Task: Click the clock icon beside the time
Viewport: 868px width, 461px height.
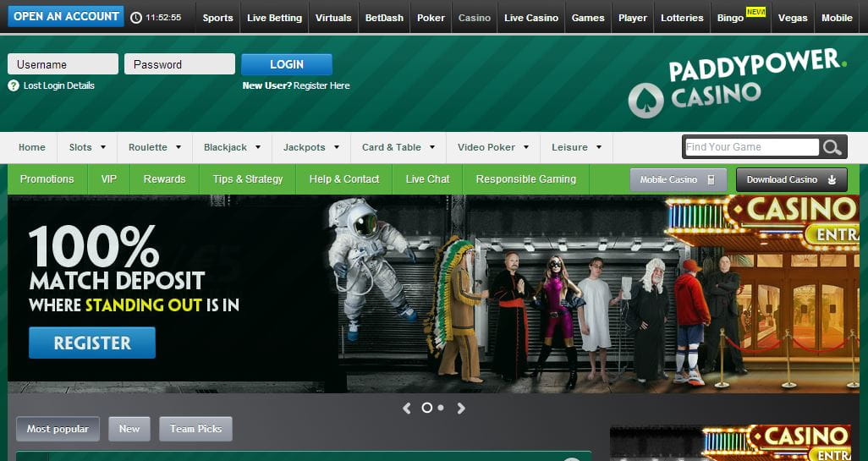Action: tap(135, 18)
